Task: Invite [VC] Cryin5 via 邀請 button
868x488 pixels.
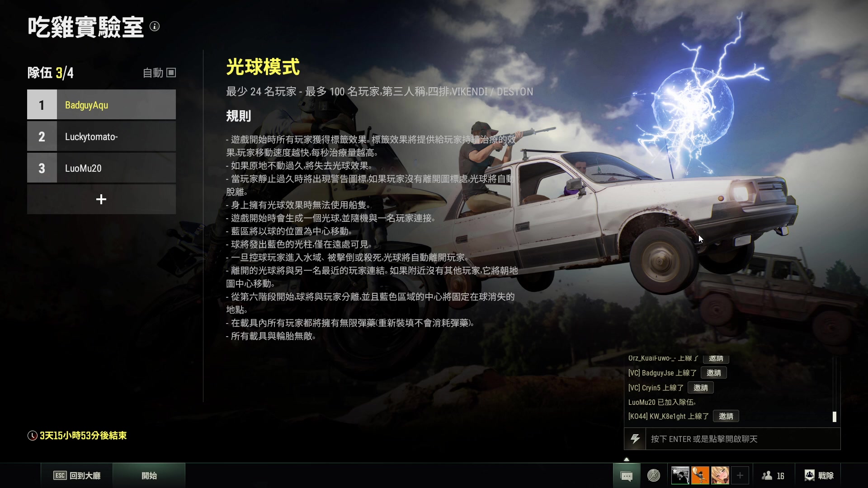Action: point(701,388)
